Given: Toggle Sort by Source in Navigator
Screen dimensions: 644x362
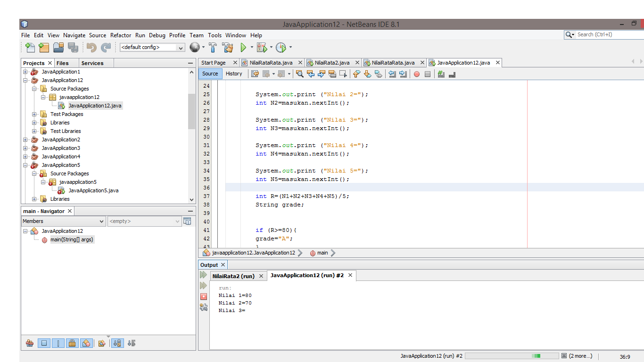Looking at the screenshot, I should click(x=132, y=343).
